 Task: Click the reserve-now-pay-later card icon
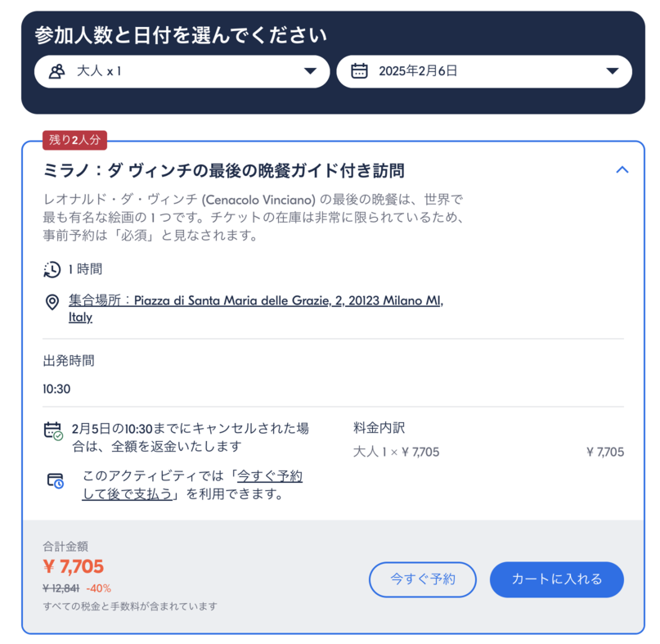point(55,480)
